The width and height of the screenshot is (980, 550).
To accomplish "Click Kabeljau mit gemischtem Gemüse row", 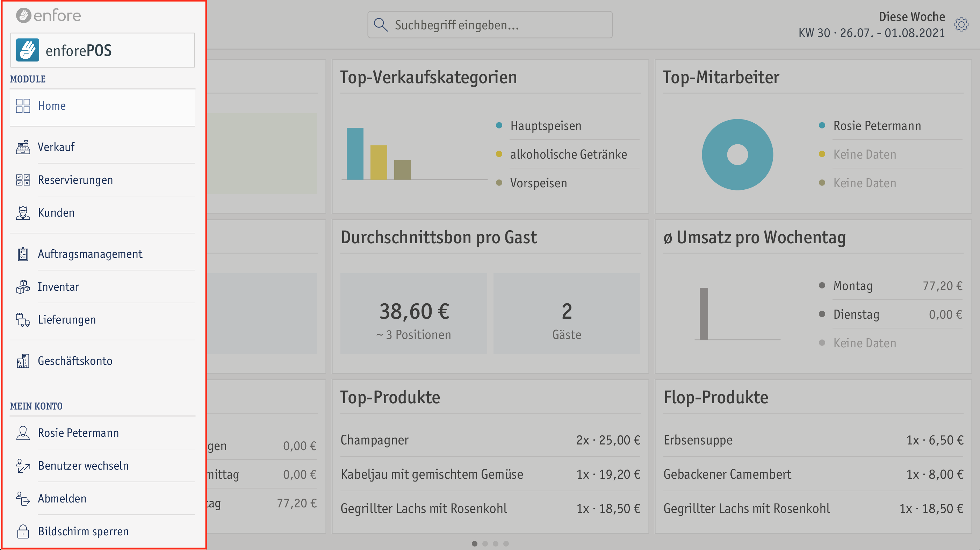I will coord(490,474).
